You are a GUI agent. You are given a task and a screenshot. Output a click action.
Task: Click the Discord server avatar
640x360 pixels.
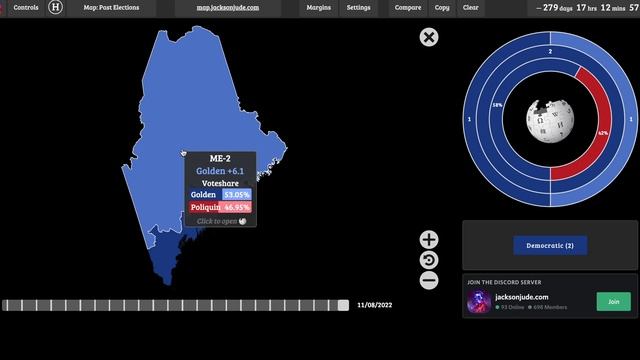[x=479, y=302]
